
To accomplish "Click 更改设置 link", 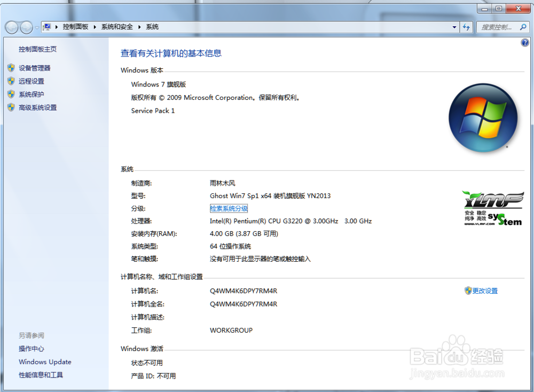I will click(x=485, y=291).
